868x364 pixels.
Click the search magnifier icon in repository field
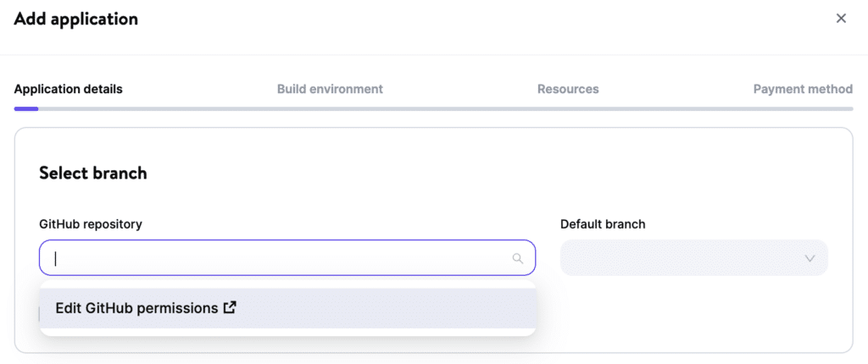(518, 259)
